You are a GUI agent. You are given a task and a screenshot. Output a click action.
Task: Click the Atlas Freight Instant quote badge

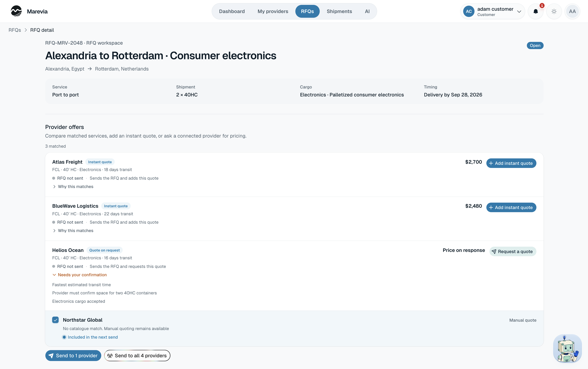coord(100,162)
